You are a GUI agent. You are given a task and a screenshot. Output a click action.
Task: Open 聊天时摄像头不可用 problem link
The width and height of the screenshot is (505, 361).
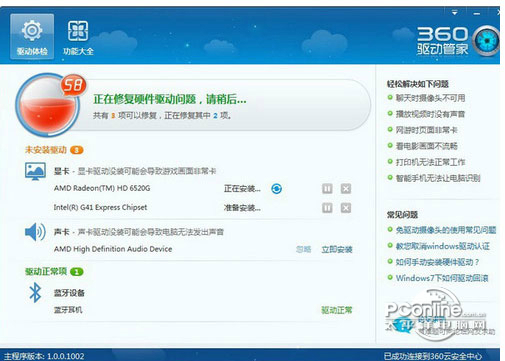[430, 98]
